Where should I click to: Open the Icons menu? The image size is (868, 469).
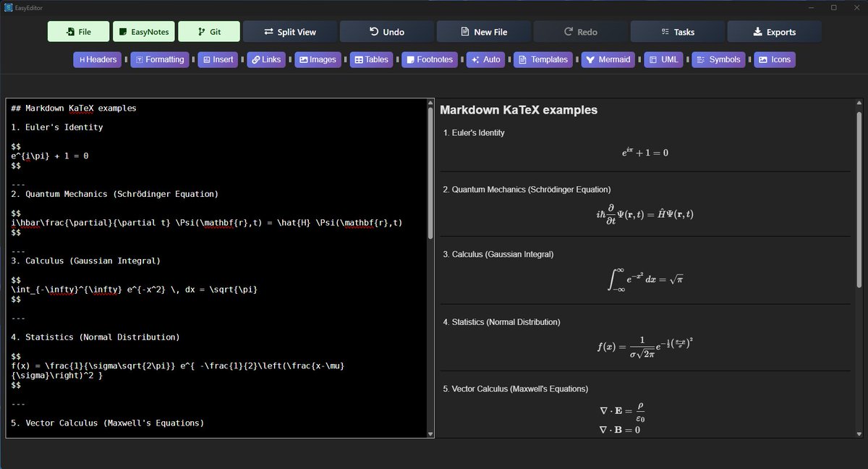click(774, 59)
